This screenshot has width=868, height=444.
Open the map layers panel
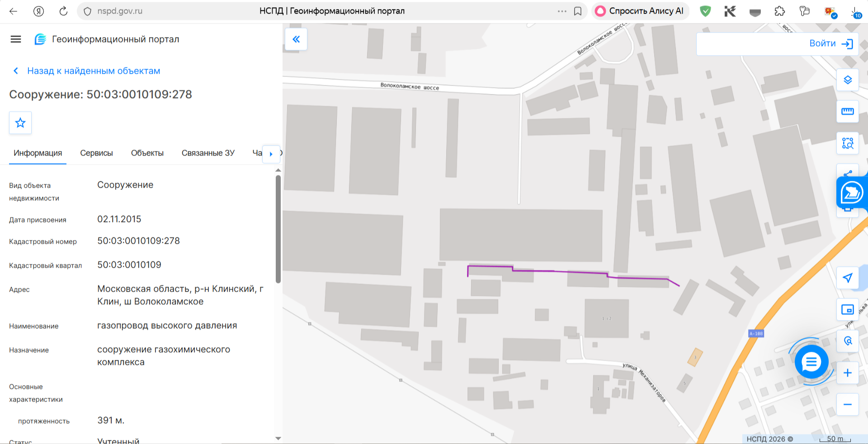848,80
